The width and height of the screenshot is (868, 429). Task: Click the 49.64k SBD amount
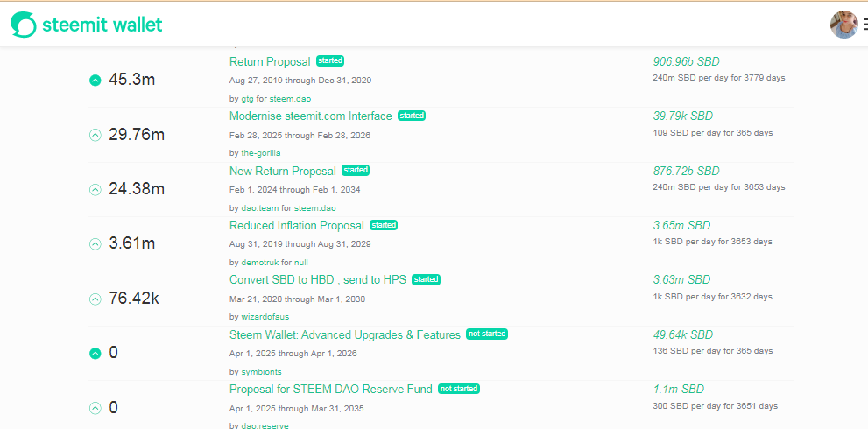click(683, 334)
